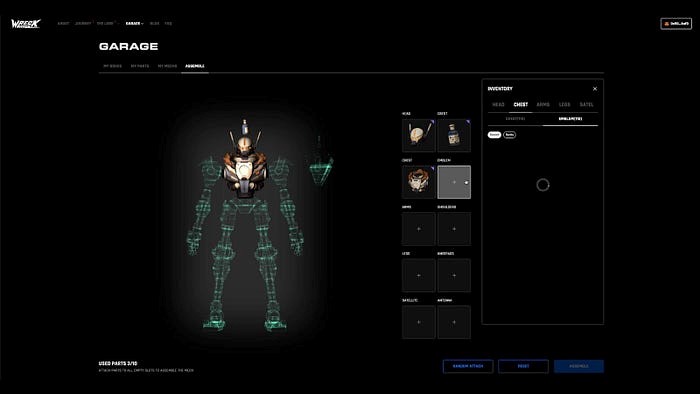Open the About page in top navigation
This screenshot has height=394, width=700.
[x=63, y=23]
